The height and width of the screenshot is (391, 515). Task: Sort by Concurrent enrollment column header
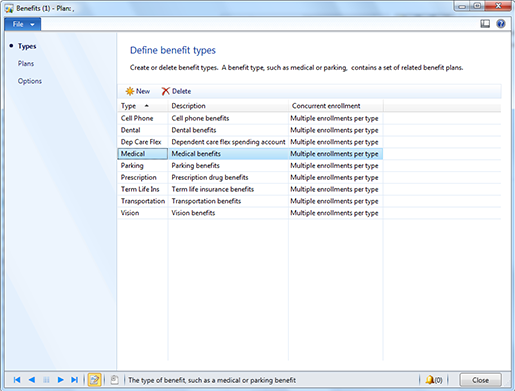point(336,106)
